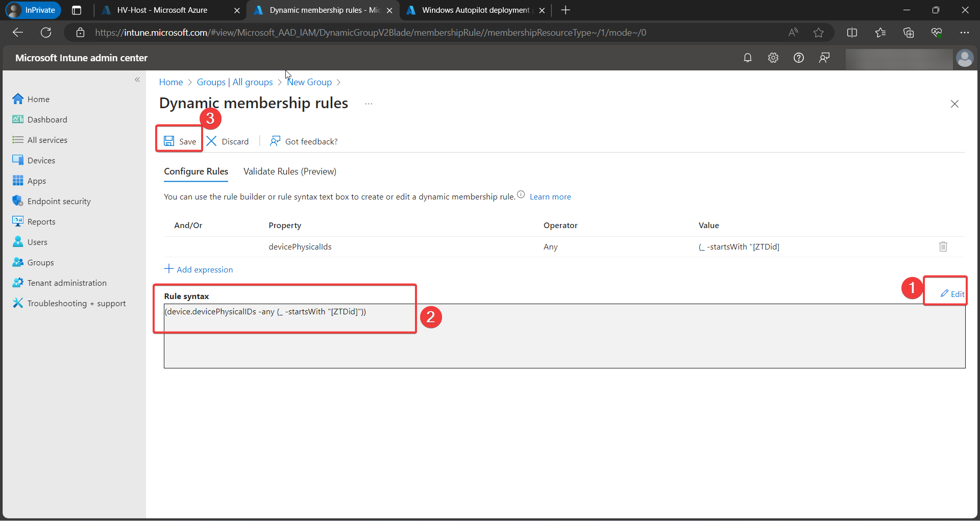Click the Microsoft Intune admin center title
Image resolution: width=980 pixels, height=521 pixels.
coord(82,58)
